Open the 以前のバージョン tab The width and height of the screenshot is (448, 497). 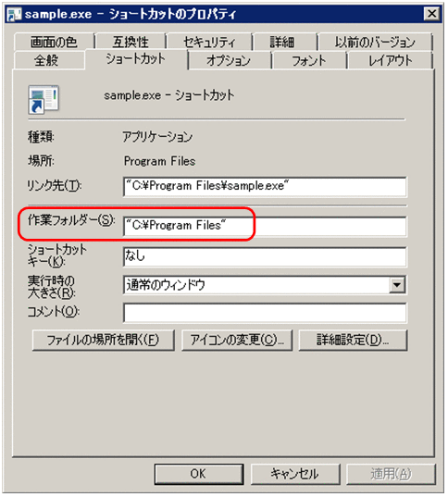click(375, 42)
